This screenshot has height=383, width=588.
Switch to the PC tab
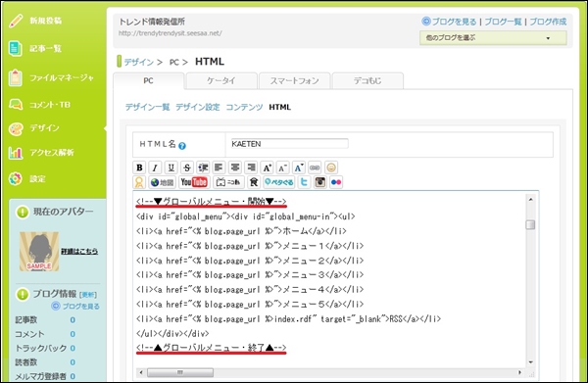pos(149,81)
